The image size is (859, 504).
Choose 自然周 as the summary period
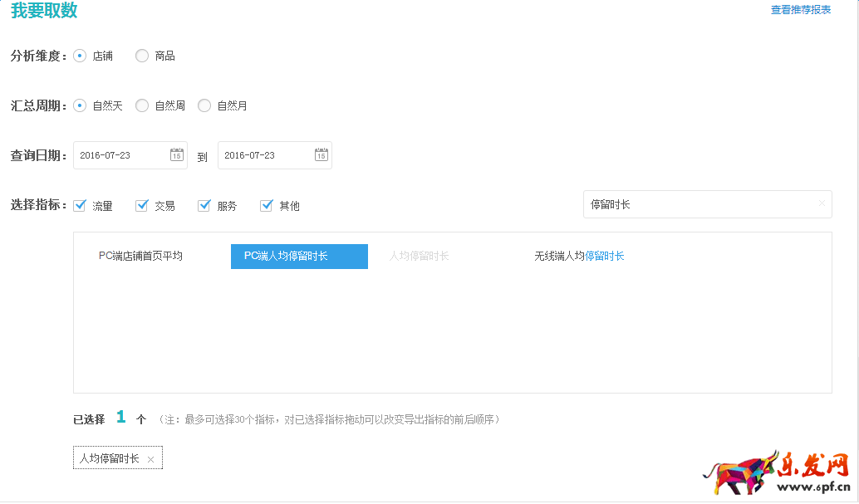[141, 105]
